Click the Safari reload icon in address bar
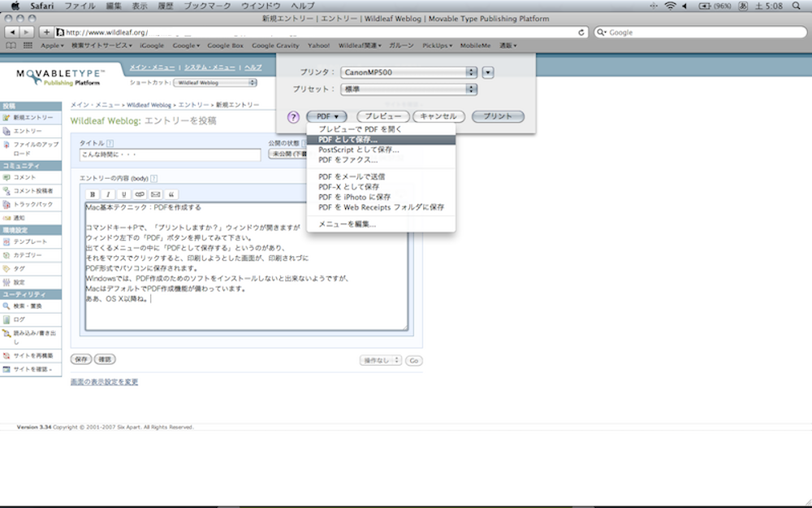The height and width of the screenshot is (508, 812). point(581,33)
